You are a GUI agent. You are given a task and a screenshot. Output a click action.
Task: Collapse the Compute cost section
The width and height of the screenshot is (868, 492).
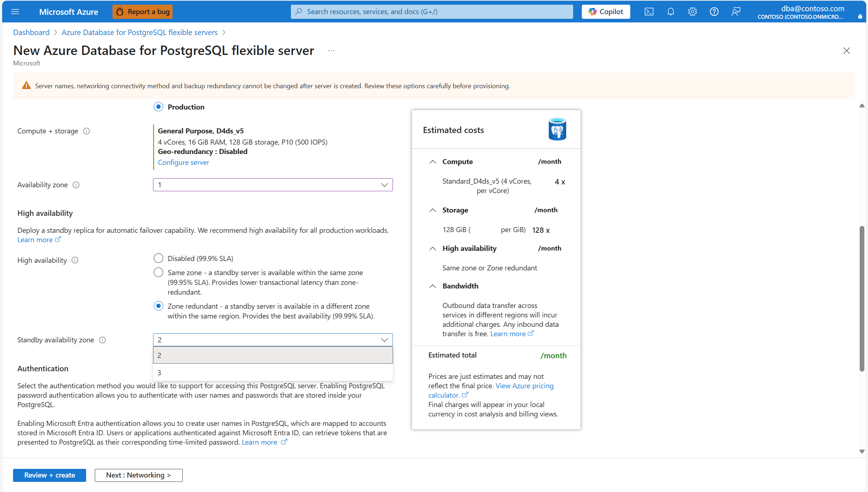pos(432,162)
